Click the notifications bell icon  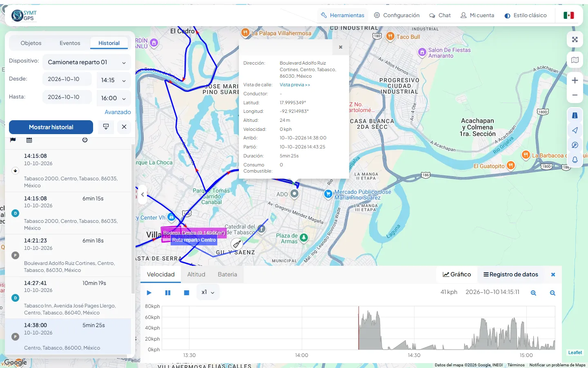coord(575,159)
